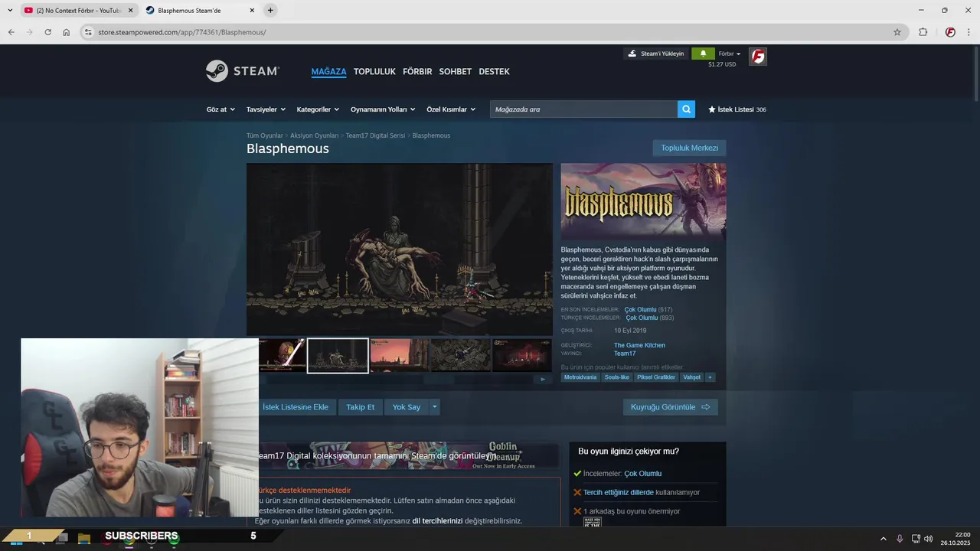Screen dimensions: 980x551
Task: Open the volume tray icon
Action: click(929, 539)
